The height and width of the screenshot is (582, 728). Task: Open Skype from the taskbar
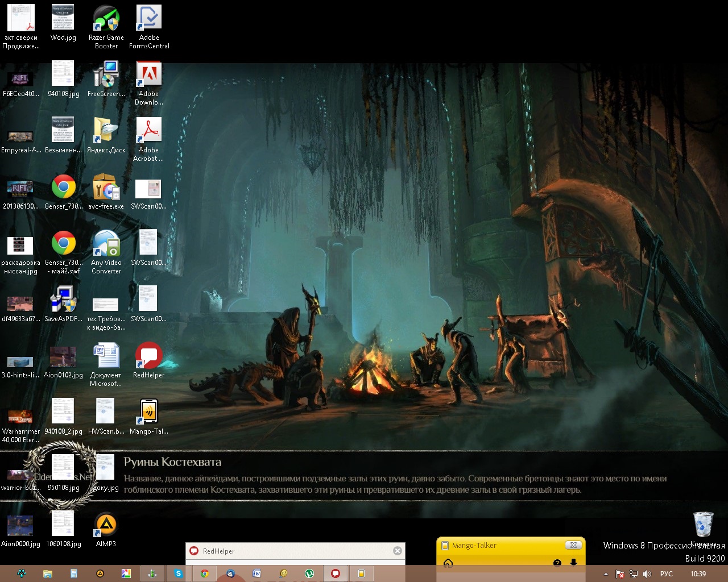coord(178,573)
